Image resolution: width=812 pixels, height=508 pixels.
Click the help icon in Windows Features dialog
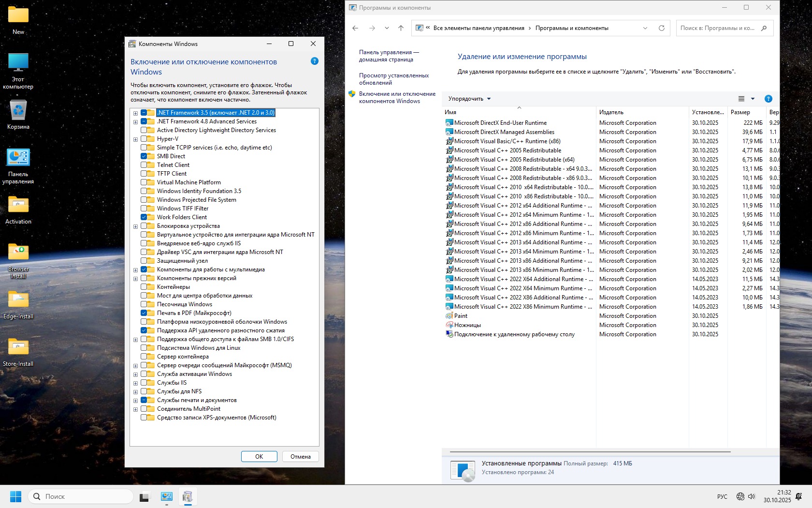(x=314, y=61)
